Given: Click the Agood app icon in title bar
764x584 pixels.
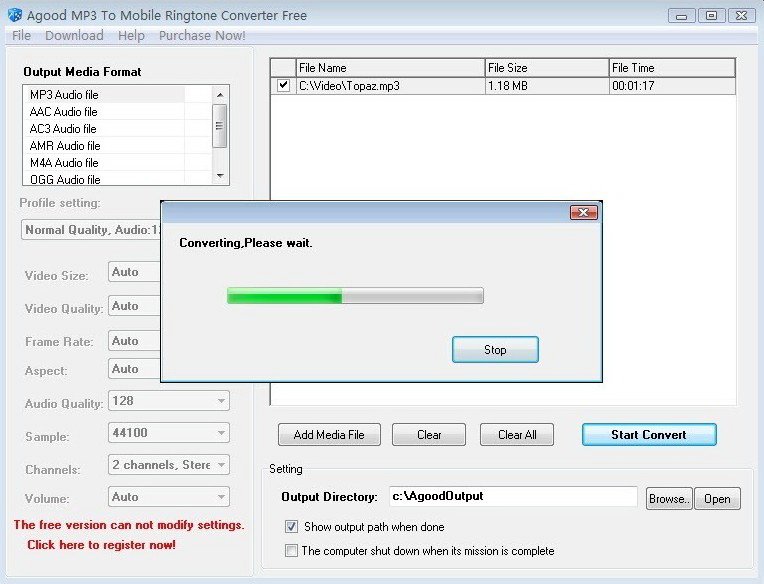Looking at the screenshot, I should coord(15,15).
